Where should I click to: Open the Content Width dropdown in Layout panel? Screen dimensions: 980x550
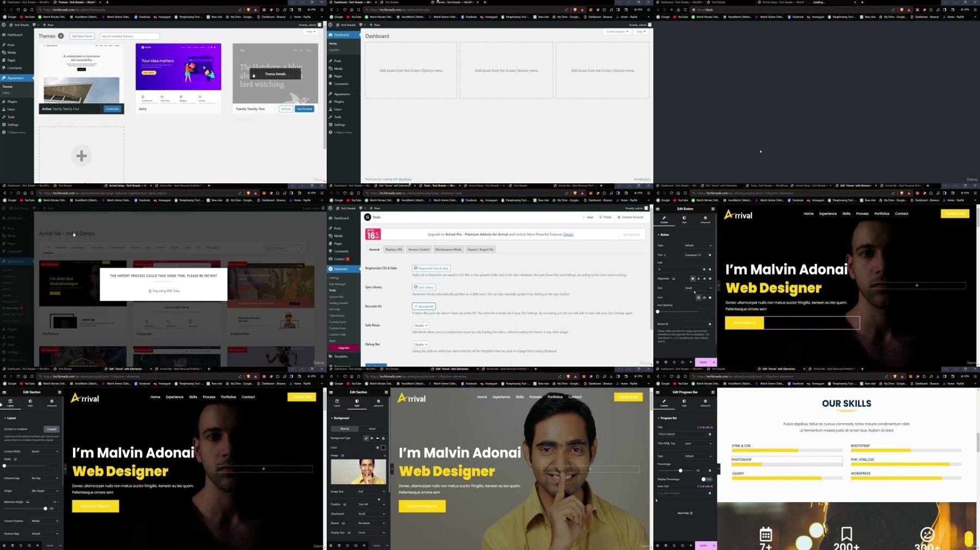[45, 452]
